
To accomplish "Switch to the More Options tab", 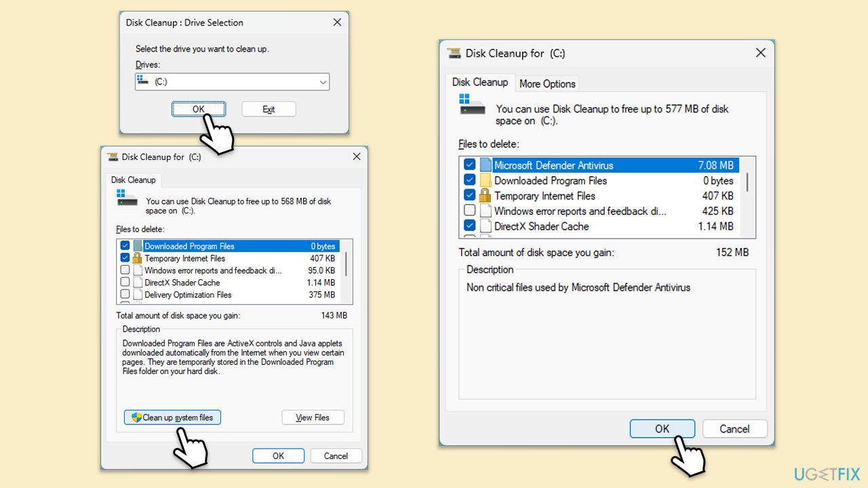I will (x=547, y=84).
